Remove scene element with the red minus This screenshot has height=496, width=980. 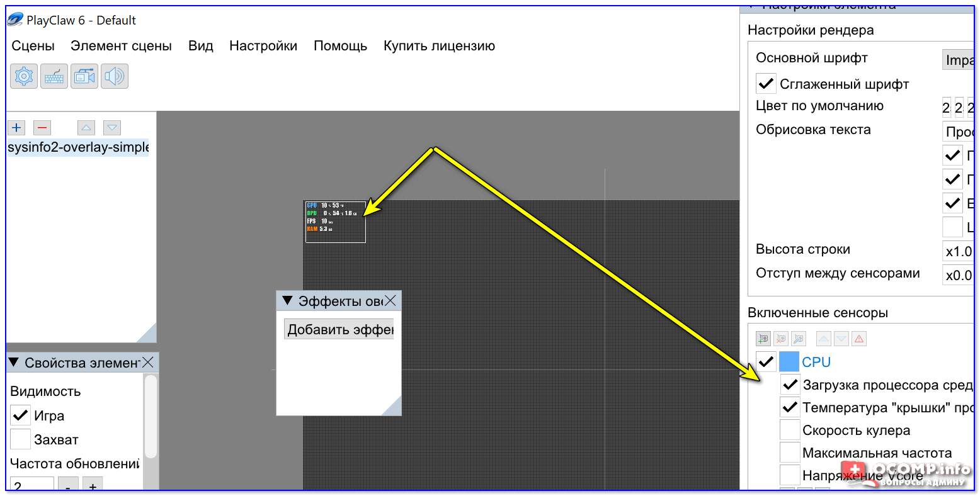[x=42, y=128]
